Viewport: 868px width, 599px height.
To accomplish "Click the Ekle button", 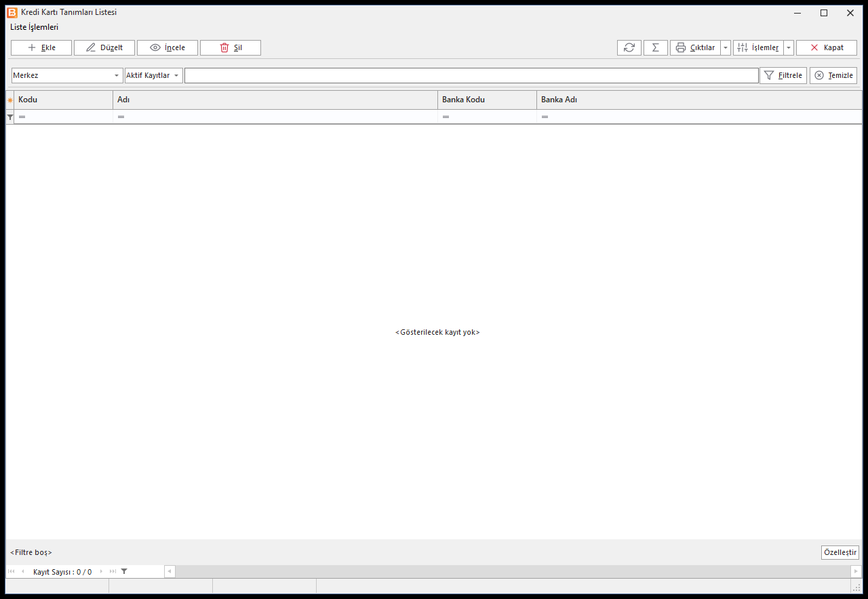I will pos(41,47).
